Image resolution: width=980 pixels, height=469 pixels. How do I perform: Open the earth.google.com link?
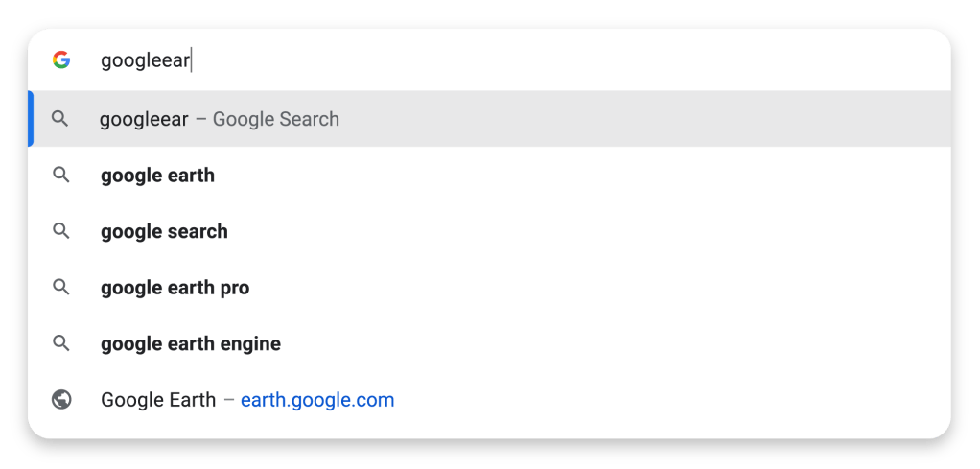tap(317, 400)
